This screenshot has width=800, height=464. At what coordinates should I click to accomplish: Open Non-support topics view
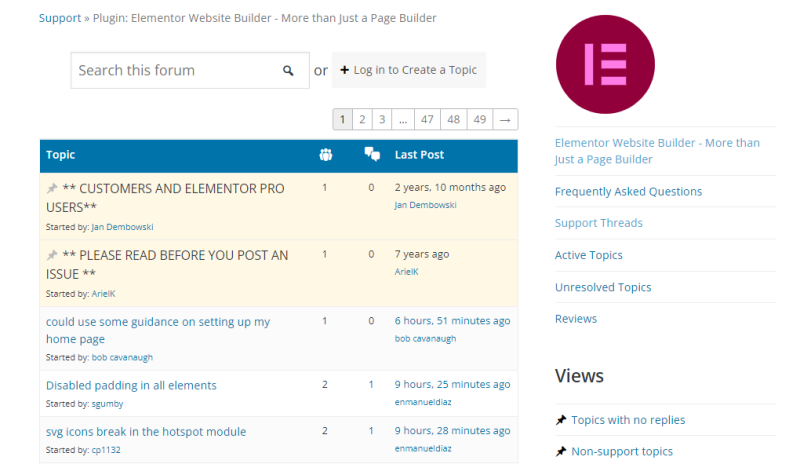pos(622,452)
